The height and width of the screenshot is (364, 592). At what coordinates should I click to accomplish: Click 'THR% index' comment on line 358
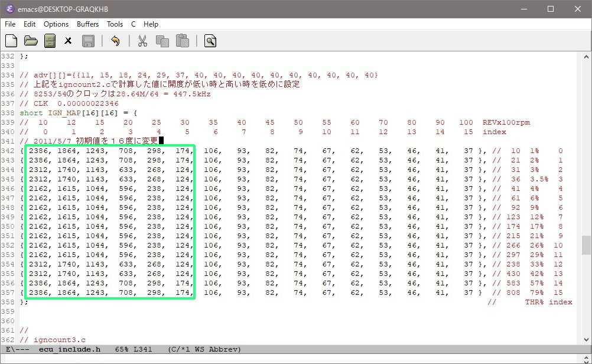tap(549, 302)
